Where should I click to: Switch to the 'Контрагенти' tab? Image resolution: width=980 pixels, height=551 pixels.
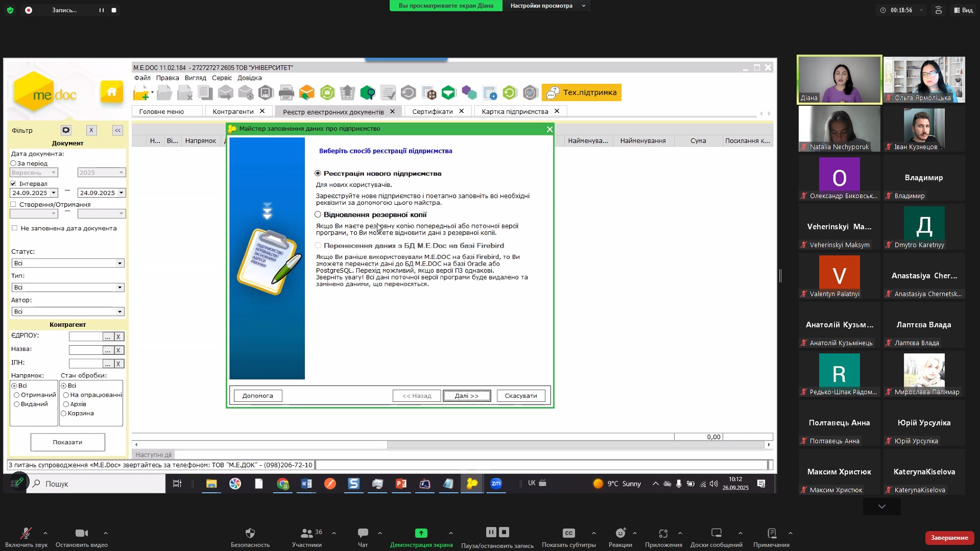(x=233, y=111)
